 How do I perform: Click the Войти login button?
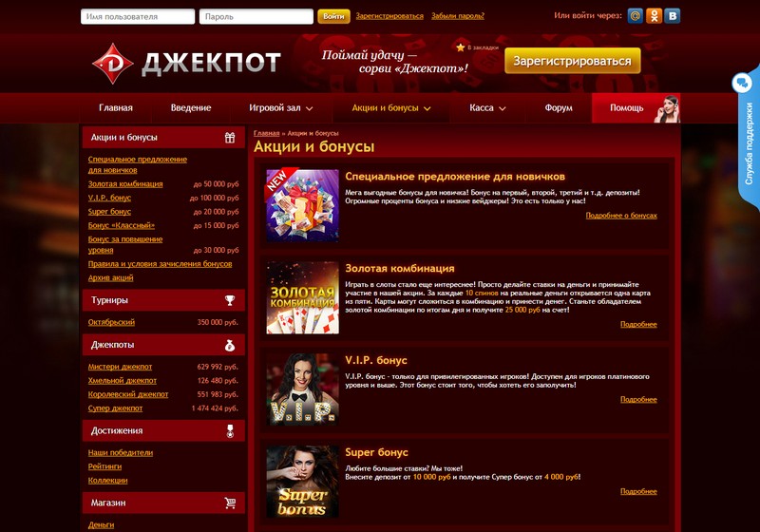[333, 16]
